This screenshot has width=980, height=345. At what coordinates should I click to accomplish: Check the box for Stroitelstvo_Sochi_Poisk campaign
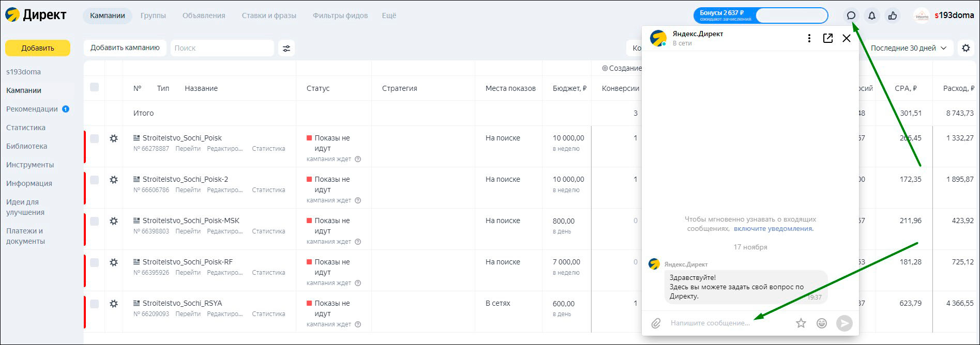[x=94, y=138]
